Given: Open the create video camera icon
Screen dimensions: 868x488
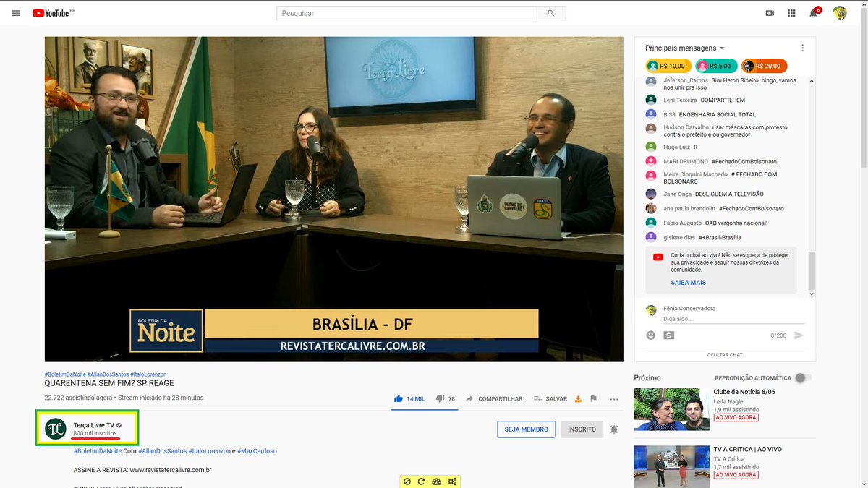Looking at the screenshot, I should 770,13.
